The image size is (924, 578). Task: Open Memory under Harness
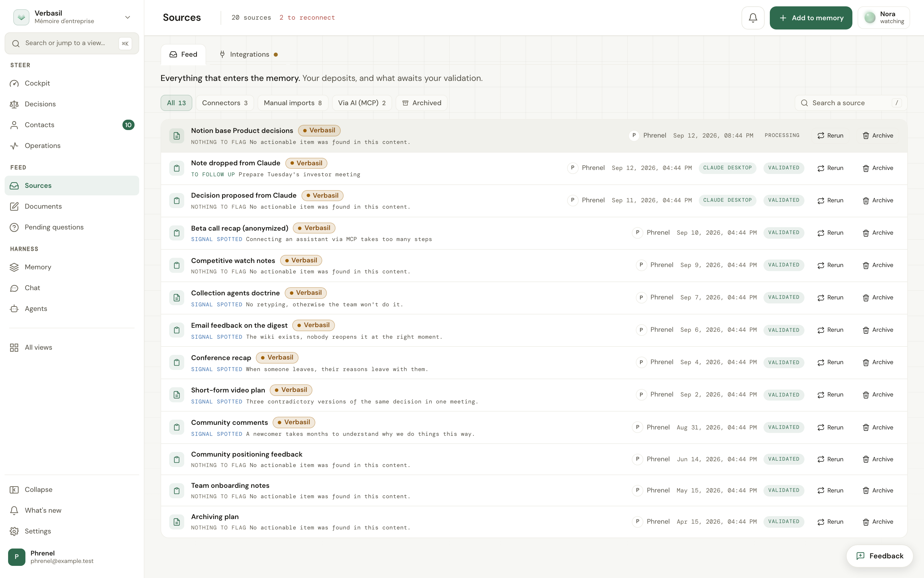[72, 267]
